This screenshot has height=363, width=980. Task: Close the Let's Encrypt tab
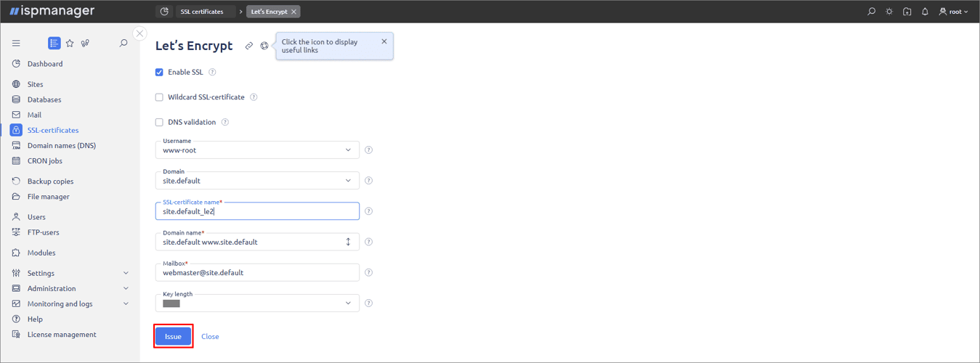pos(293,12)
